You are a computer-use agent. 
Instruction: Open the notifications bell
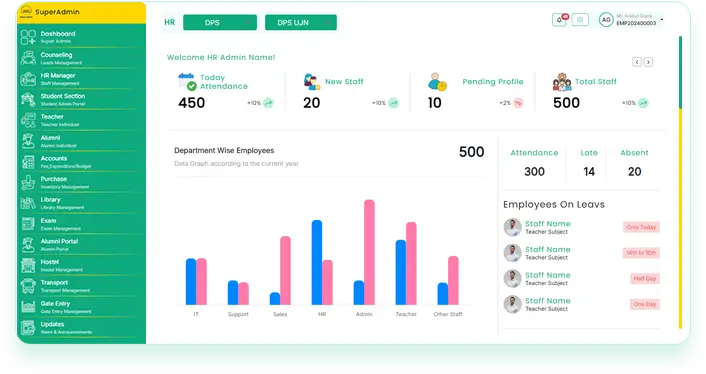tap(559, 20)
